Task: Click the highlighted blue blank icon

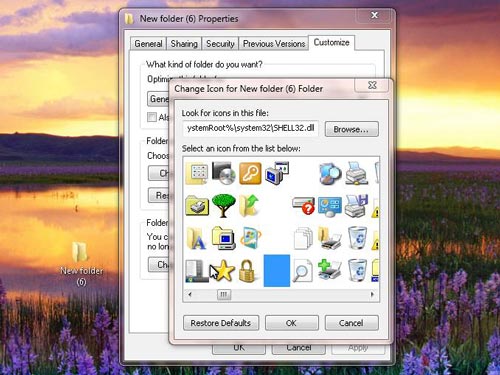Action: point(277,271)
